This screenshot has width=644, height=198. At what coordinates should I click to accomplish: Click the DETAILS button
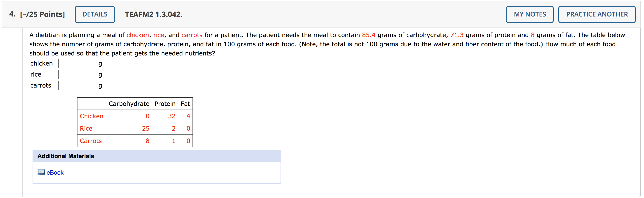point(95,14)
